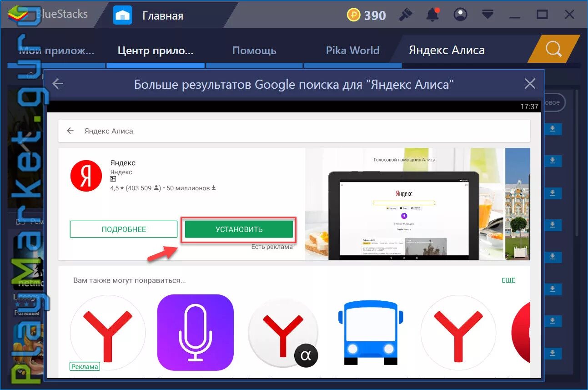
Task: Click the notifications bell icon
Action: 432,15
